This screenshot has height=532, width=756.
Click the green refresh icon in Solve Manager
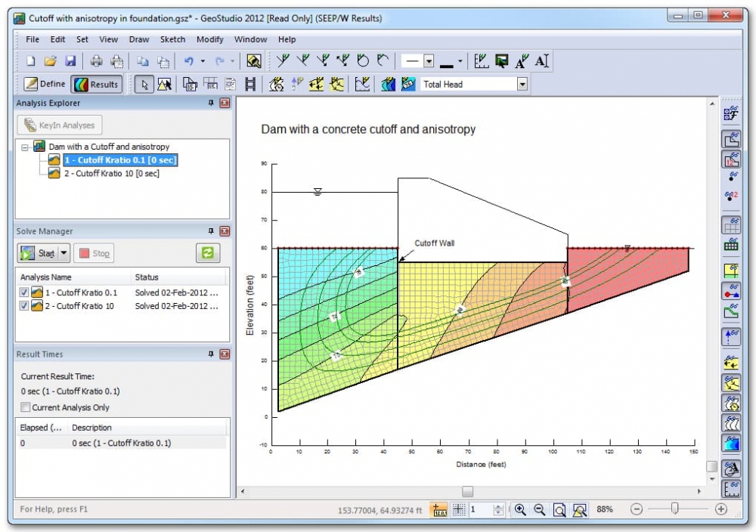pyautogui.click(x=208, y=252)
